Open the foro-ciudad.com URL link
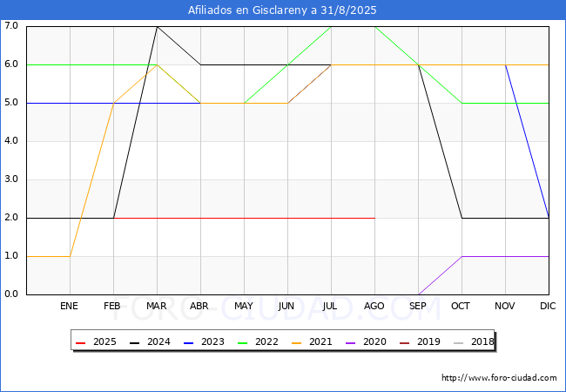The width and height of the screenshot is (566, 392). 499,378
